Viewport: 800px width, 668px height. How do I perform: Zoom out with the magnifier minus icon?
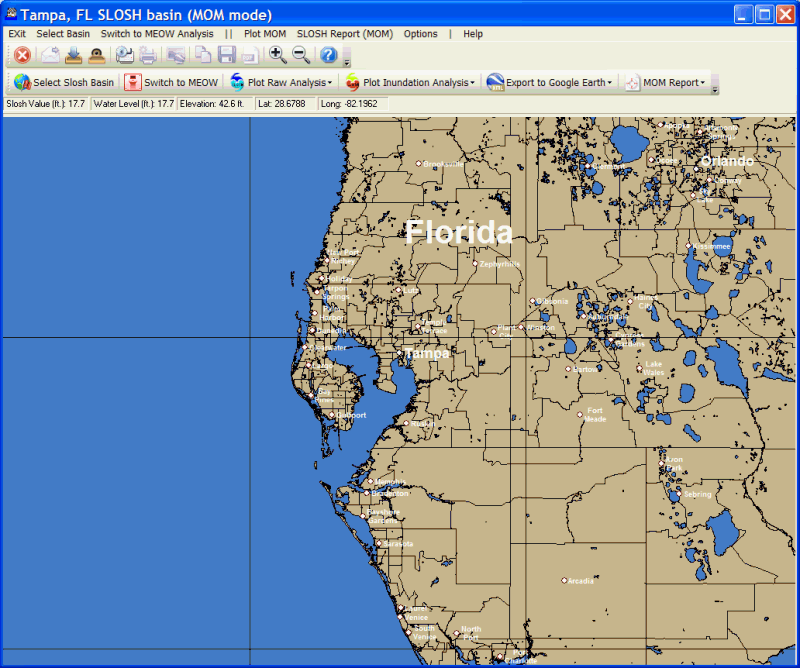coord(301,56)
